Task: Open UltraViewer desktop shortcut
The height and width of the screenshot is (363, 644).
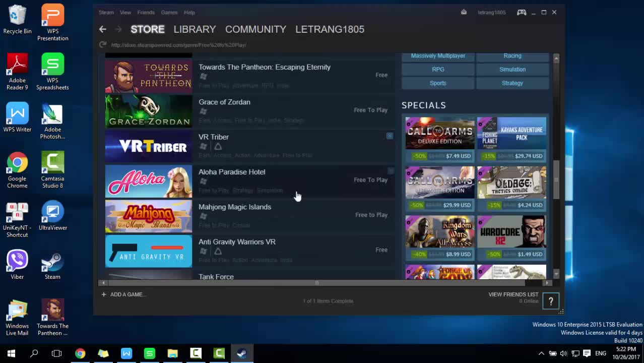Action: (52, 216)
